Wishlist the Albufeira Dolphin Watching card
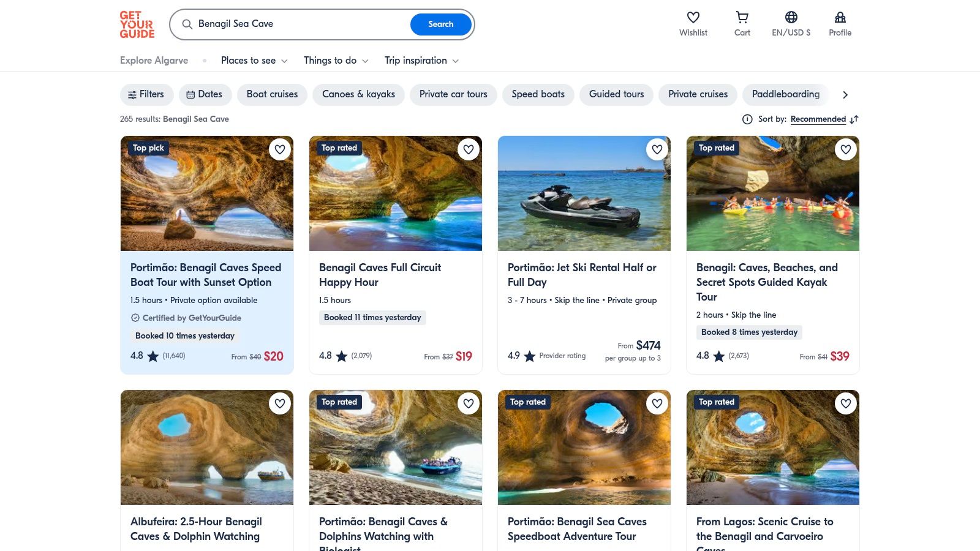 (280, 403)
